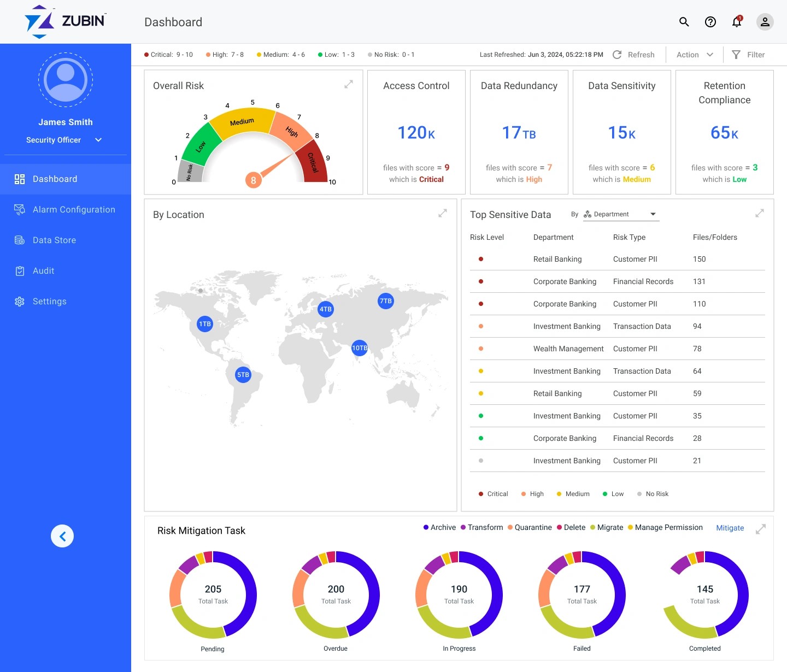Open the search icon in header

pyautogui.click(x=684, y=22)
